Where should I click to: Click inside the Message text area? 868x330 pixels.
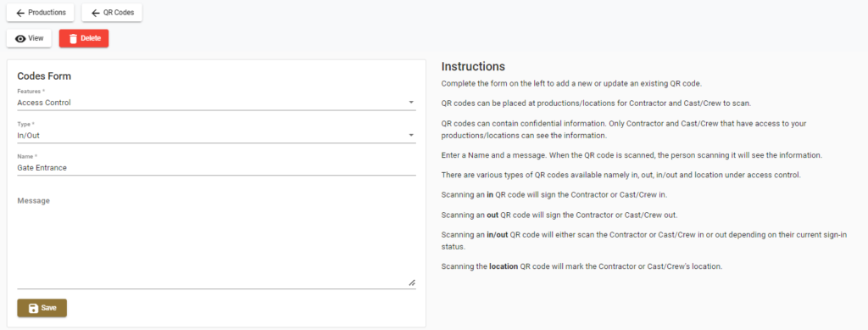(216, 241)
